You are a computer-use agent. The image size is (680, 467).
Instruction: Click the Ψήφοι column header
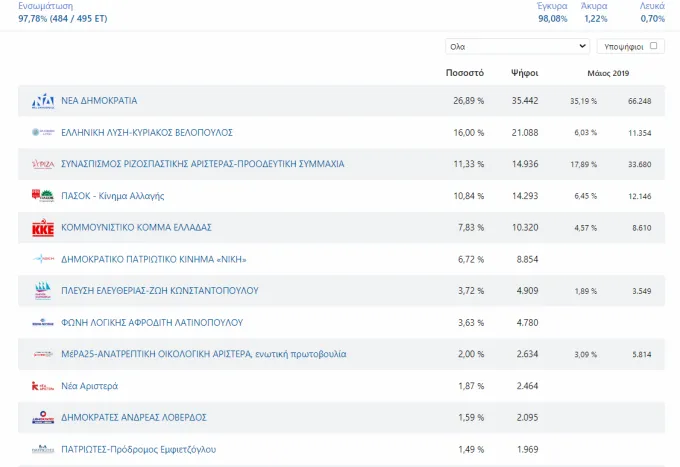click(x=525, y=73)
